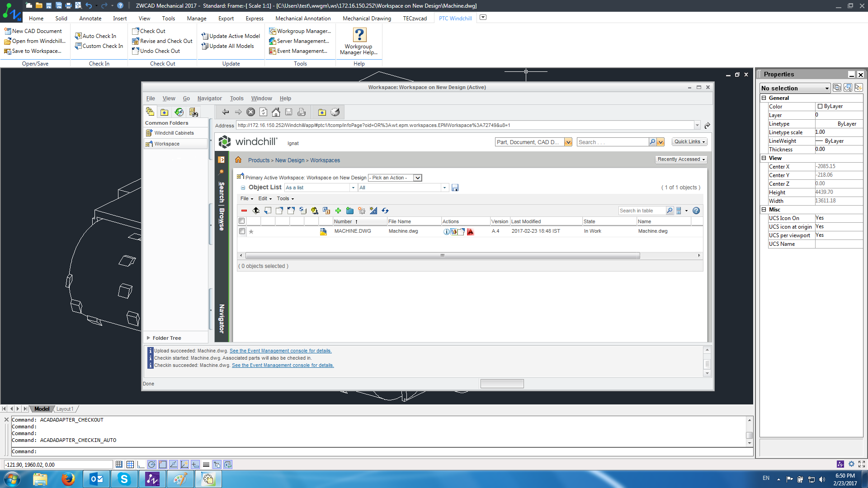Click Auto Check In button
The image size is (868, 488).
pos(95,36)
